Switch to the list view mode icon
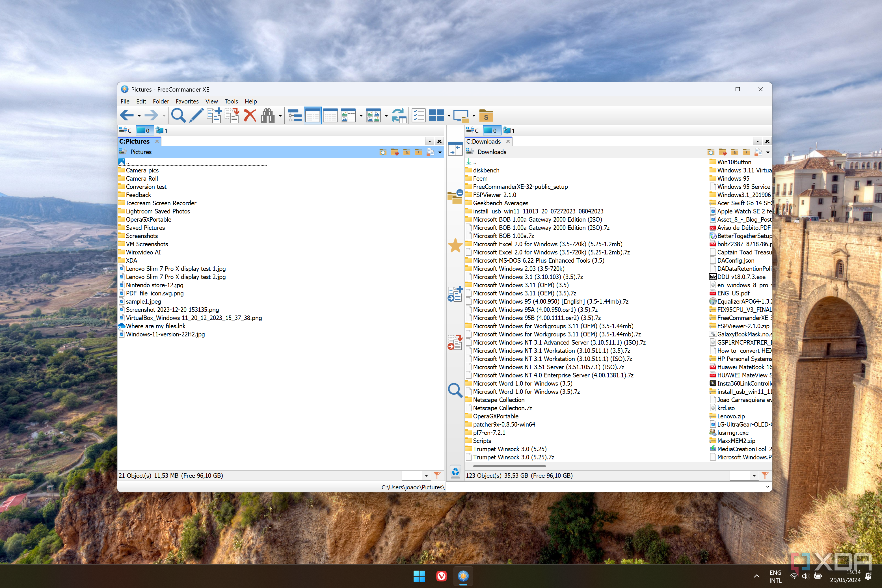The image size is (882, 588). coord(312,116)
